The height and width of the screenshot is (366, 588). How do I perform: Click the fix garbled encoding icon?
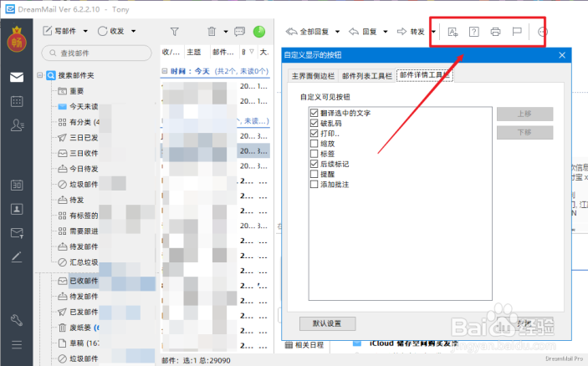[474, 32]
